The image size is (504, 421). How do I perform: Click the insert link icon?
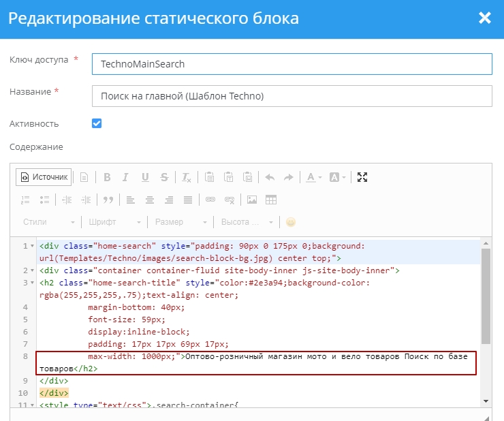[x=210, y=200]
